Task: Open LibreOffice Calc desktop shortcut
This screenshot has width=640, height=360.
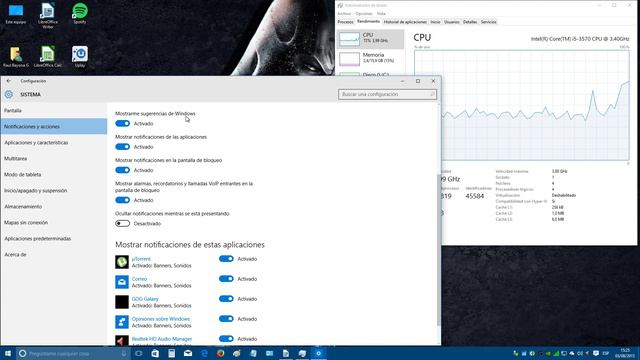Action: click(x=48, y=57)
